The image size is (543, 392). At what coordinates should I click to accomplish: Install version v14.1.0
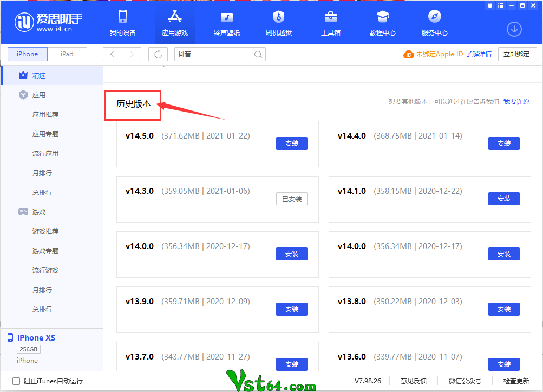click(x=504, y=199)
